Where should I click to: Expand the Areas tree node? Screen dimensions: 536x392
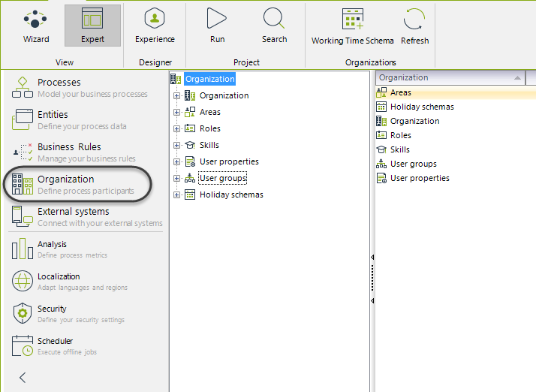(176, 112)
